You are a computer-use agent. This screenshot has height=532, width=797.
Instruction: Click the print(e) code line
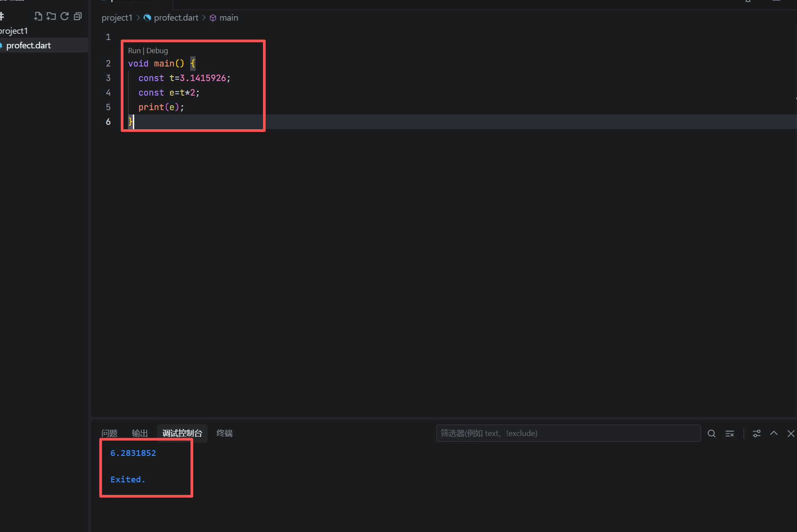click(161, 107)
